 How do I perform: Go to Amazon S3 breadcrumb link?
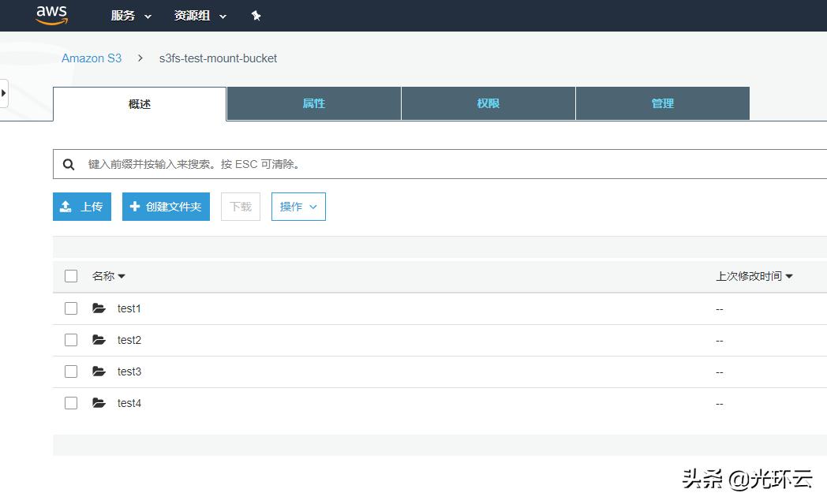point(92,58)
